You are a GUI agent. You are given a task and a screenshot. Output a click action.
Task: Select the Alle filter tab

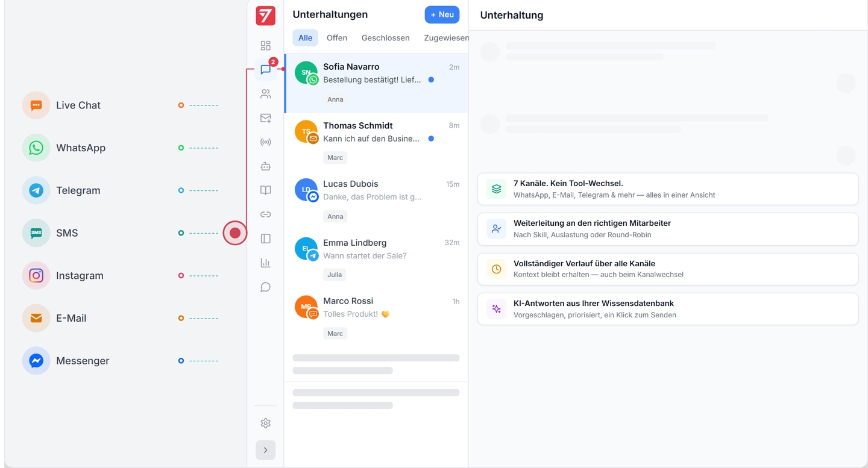click(x=305, y=38)
